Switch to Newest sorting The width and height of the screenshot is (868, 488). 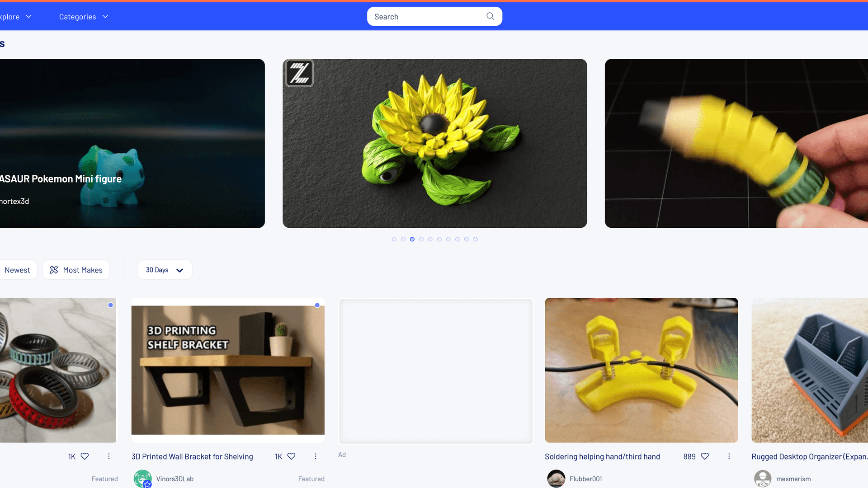pos(18,270)
